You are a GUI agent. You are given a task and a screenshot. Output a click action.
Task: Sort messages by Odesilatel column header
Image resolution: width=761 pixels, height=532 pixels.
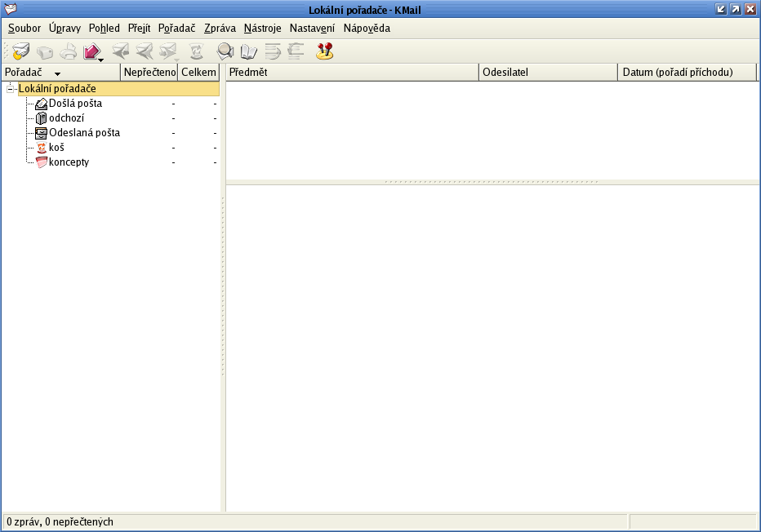549,73
